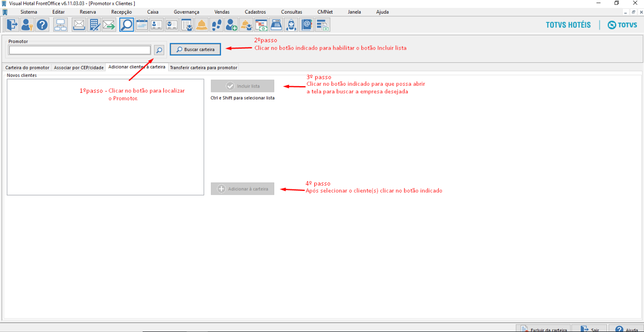Screen dimensions: 644x332
Task: Click the inner document restore button
Action: (x=633, y=12)
